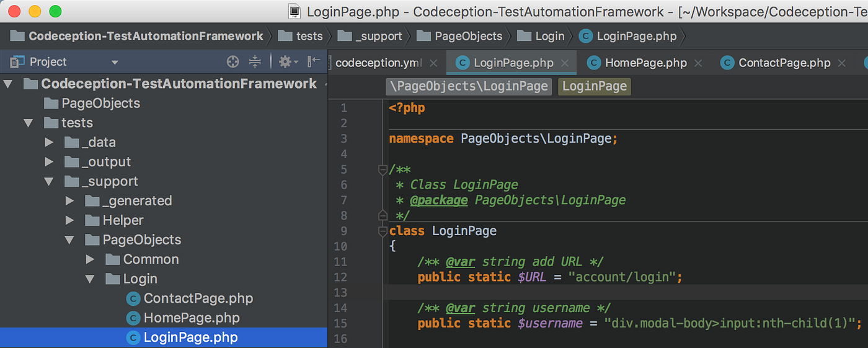
Task: Click the hide Project panel icon
Action: coord(314,61)
